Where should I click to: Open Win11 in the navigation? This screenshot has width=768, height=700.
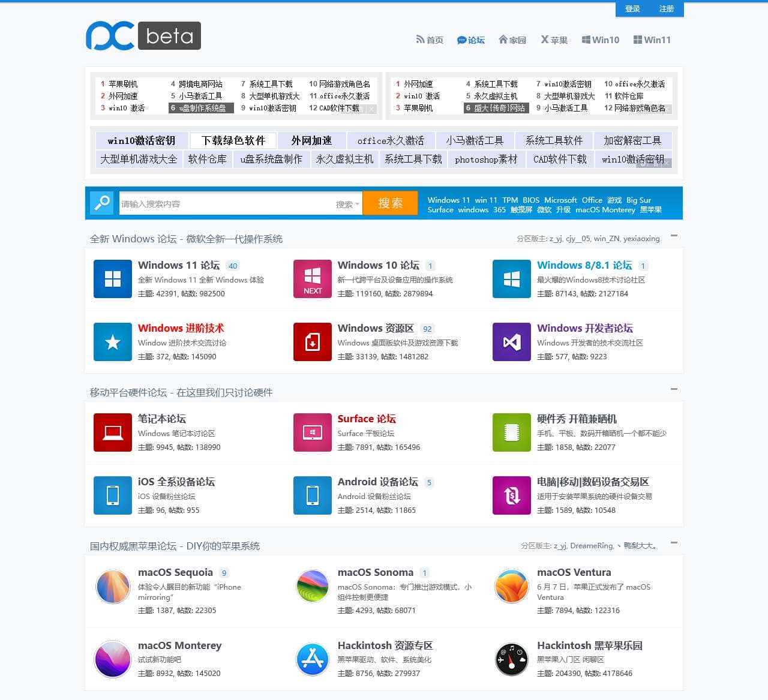pos(652,40)
